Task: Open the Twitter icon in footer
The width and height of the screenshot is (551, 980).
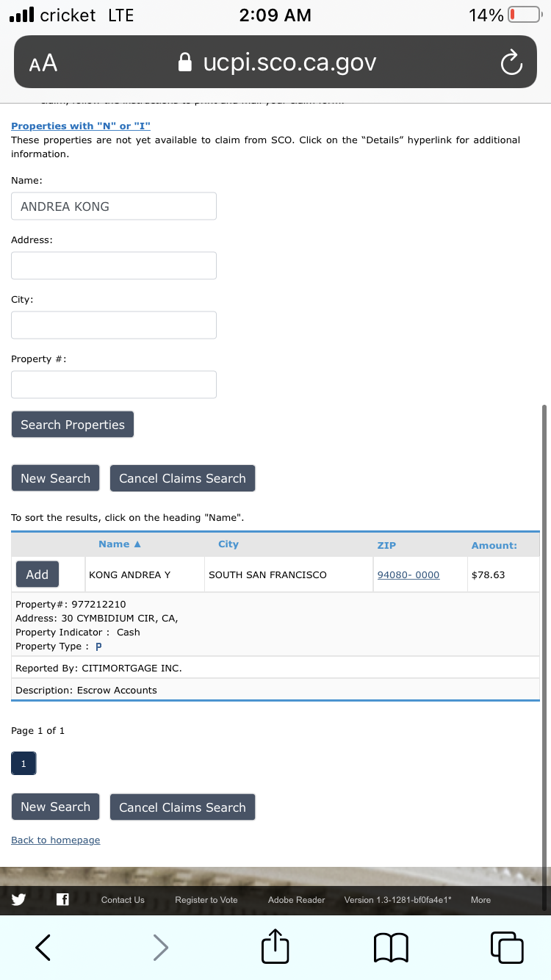Action: pyautogui.click(x=18, y=899)
